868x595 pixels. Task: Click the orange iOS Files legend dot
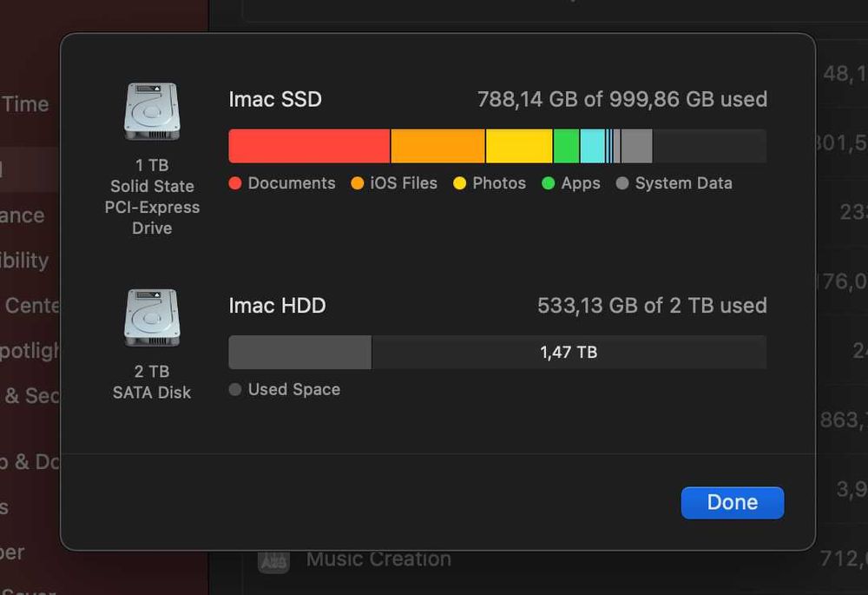358,183
